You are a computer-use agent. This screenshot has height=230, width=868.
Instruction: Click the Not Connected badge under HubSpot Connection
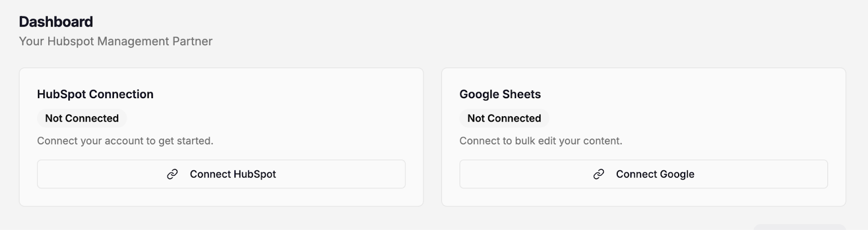tap(82, 118)
